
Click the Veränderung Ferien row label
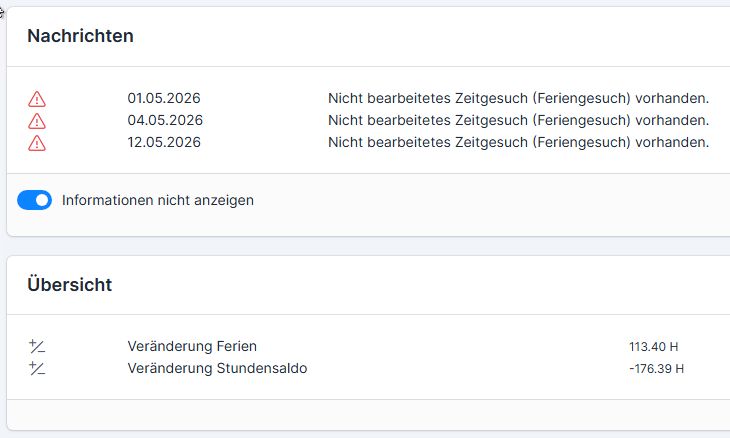click(x=192, y=346)
